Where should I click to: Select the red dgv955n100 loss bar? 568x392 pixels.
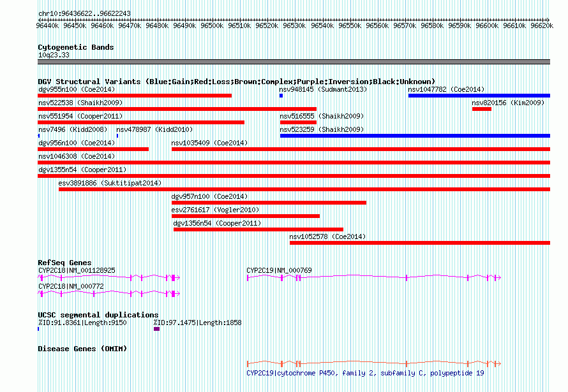(135, 96)
